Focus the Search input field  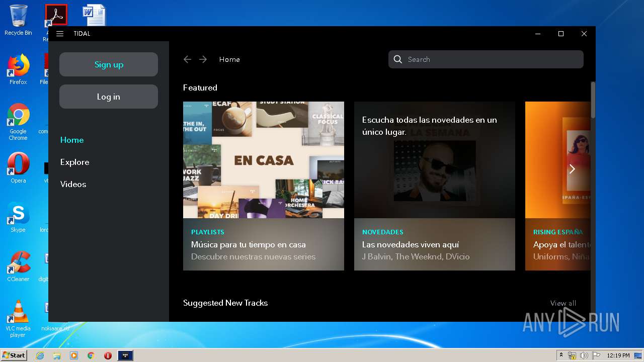(486, 59)
